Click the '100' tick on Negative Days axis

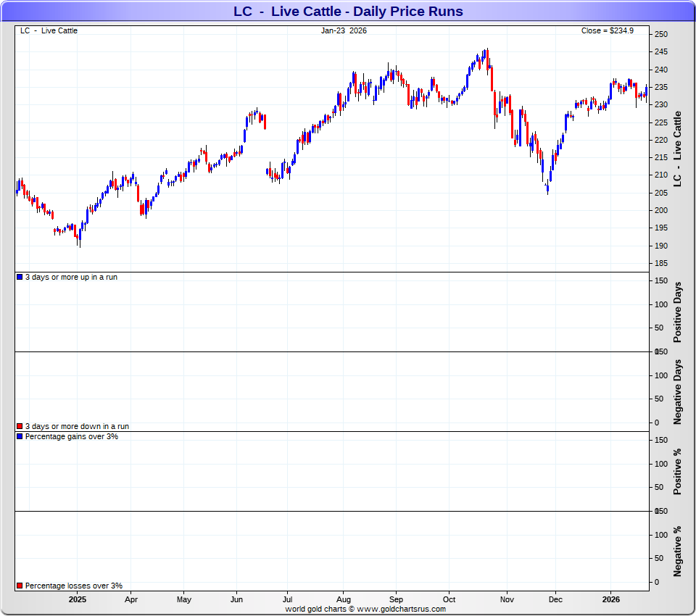coord(661,375)
